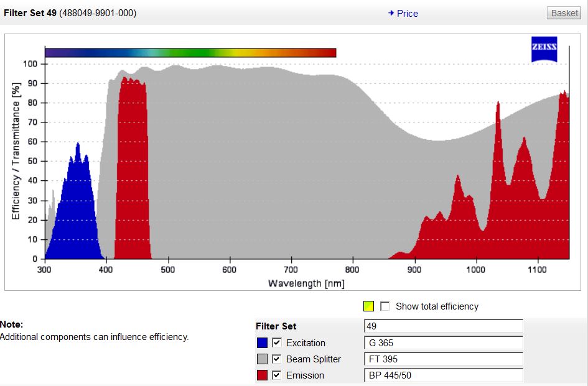Viewport: 588px width, 386px height.
Task: Click the visible spectrum color bar
Action: (x=190, y=53)
